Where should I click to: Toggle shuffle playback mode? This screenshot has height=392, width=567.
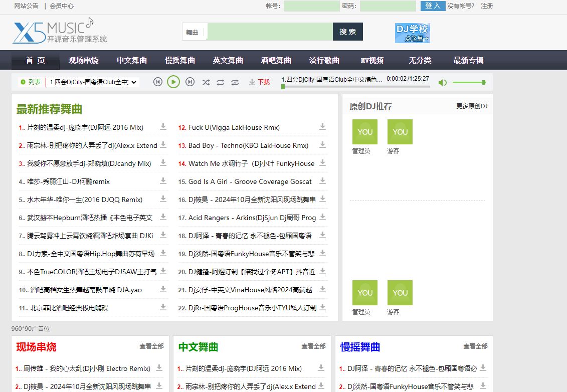(206, 82)
